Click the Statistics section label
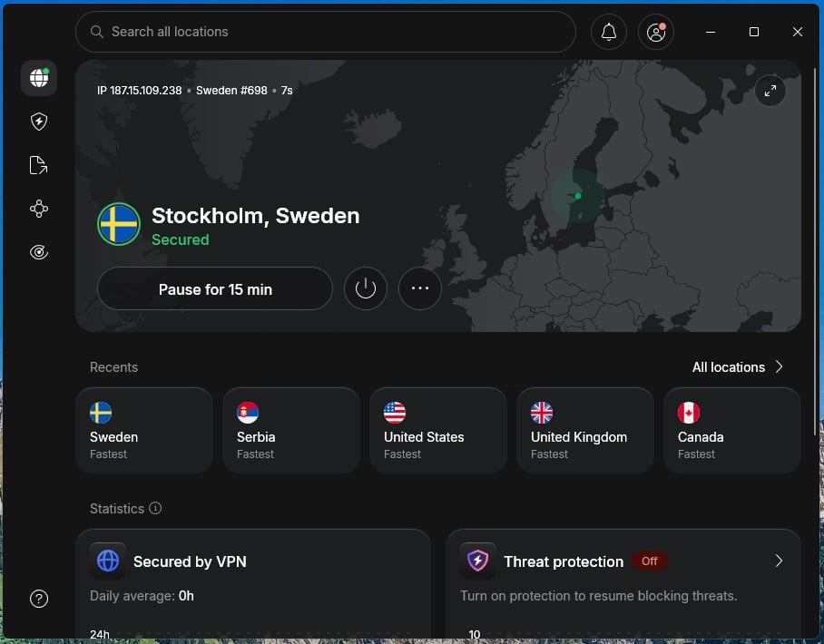Image resolution: width=824 pixels, height=644 pixels. [x=117, y=509]
